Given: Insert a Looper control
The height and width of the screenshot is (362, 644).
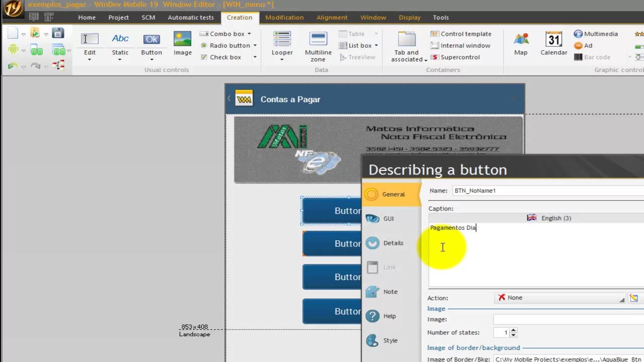Looking at the screenshot, I should tap(282, 43).
